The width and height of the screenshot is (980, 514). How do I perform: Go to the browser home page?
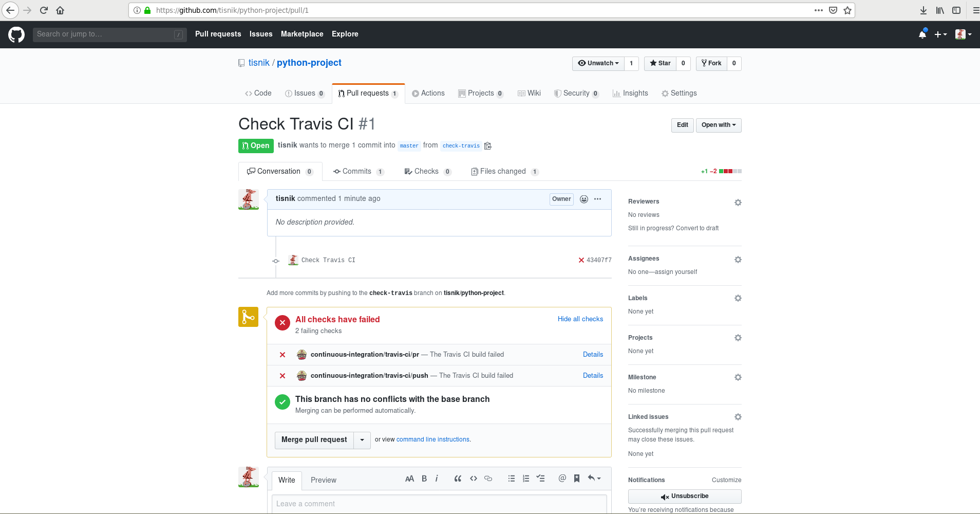pyautogui.click(x=60, y=10)
